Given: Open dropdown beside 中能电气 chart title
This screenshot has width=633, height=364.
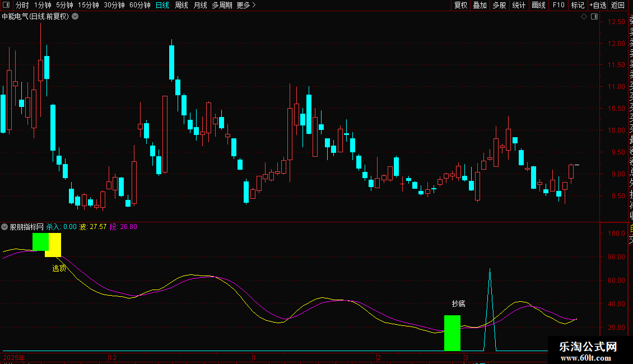Looking at the screenshot, I should (x=75, y=17).
